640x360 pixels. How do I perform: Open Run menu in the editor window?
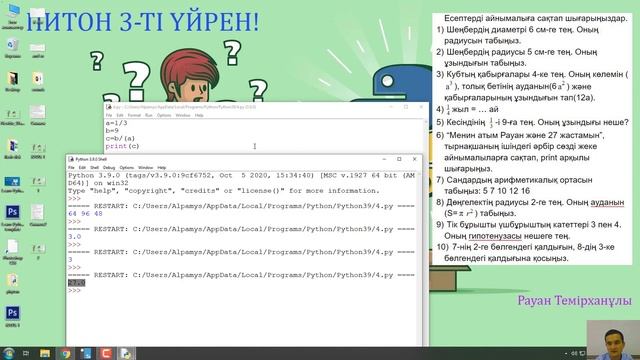(149, 116)
